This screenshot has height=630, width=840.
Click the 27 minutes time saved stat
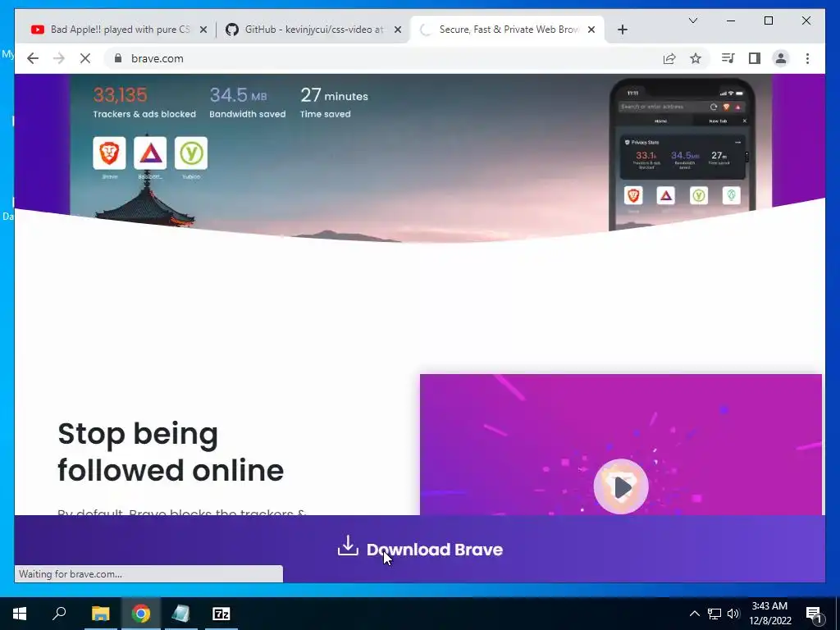tap(334, 103)
